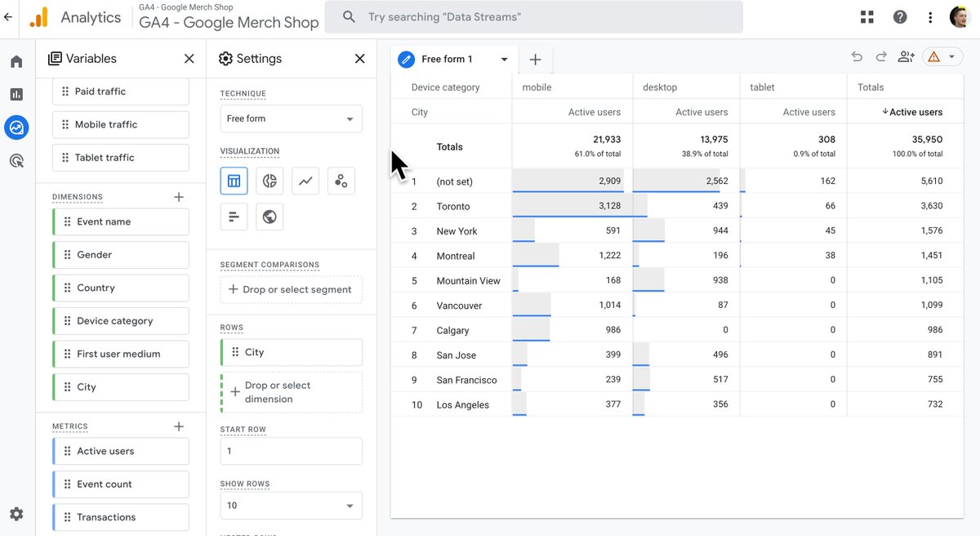Viewport: 980px width, 536px height.
Task: Add a new tab with plus
Action: point(535,59)
